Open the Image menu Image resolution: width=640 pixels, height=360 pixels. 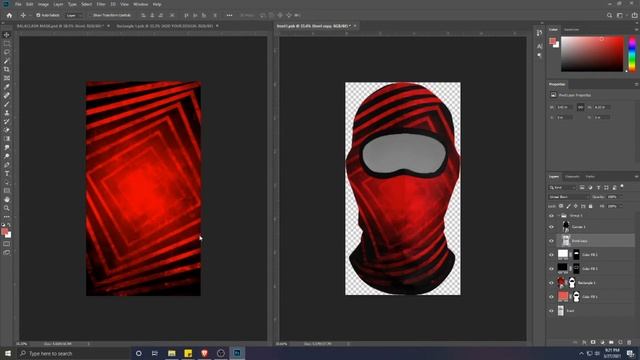tap(43, 4)
